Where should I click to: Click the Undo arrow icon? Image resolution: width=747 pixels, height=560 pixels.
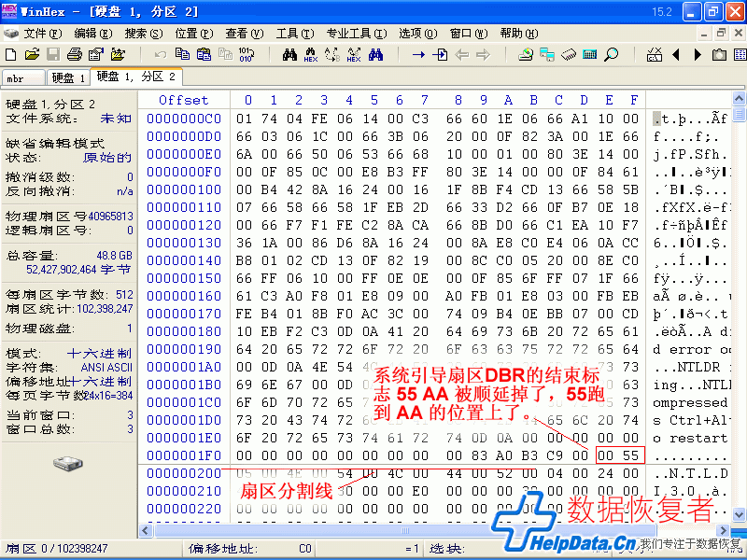pyautogui.click(x=161, y=55)
